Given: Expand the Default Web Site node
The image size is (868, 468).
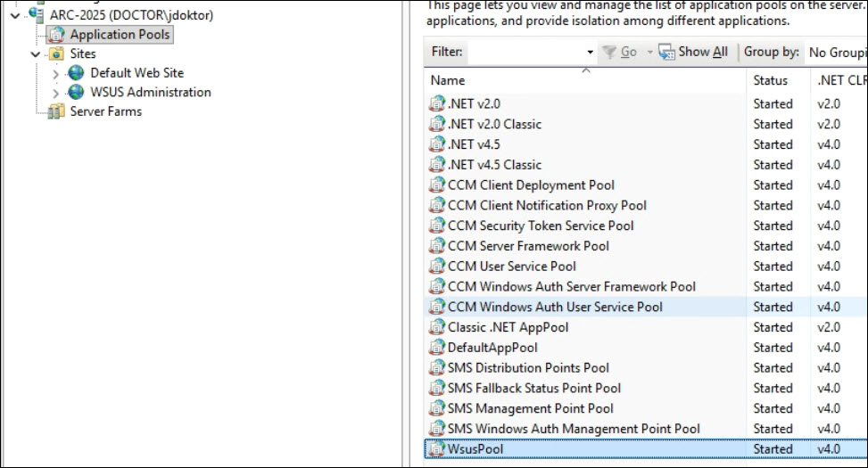Looking at the screenshot, I should [56, 73].
